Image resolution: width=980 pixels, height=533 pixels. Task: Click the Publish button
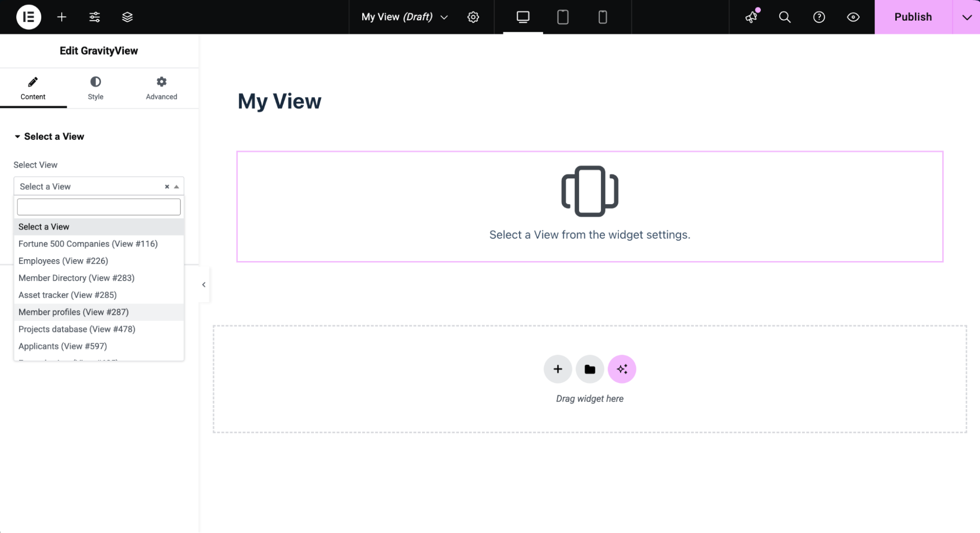click(x=913, y=17)
